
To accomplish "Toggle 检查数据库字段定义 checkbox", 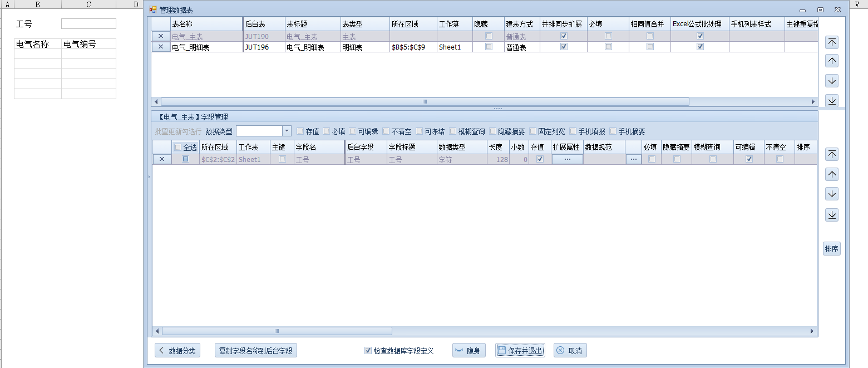I will pos(368,351).
